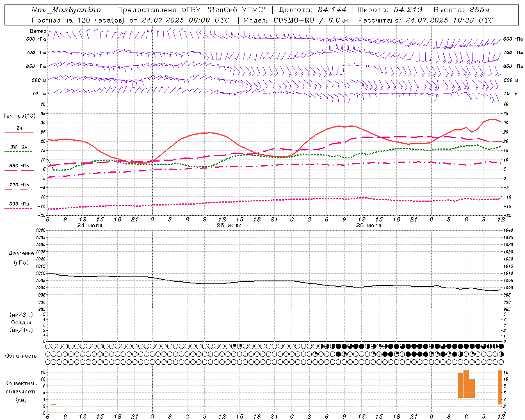Click the Ветер label of the wind panel

[38, 31]
